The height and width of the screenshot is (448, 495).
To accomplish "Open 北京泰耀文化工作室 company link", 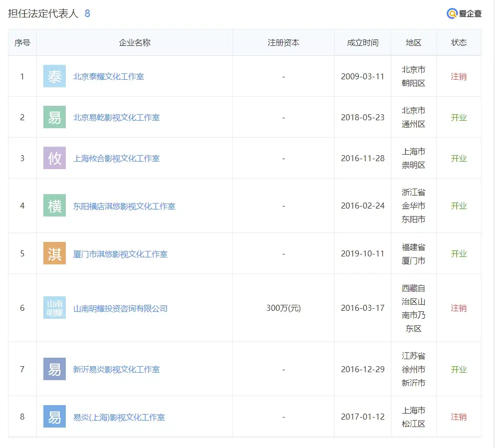I will tap(108, 77).
